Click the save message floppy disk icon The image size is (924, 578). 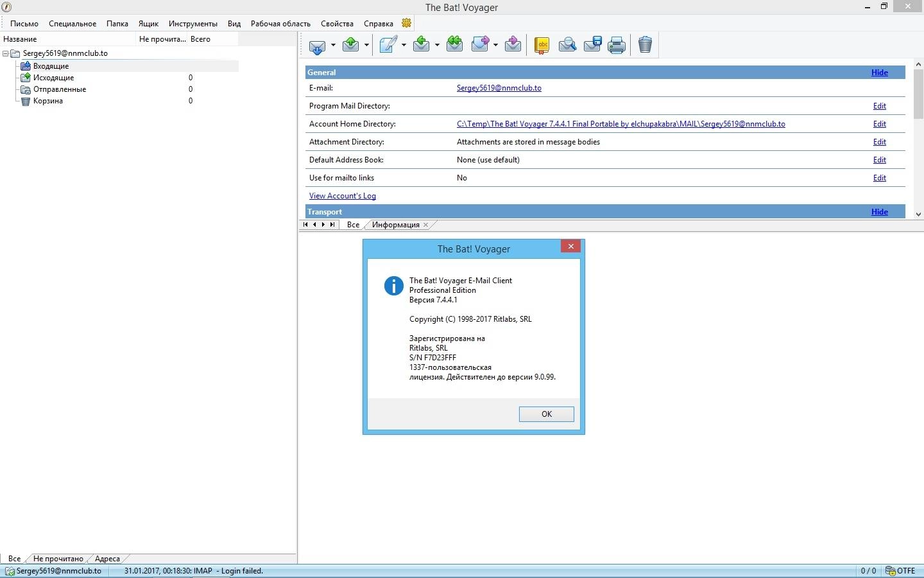[x=592, y=45]
